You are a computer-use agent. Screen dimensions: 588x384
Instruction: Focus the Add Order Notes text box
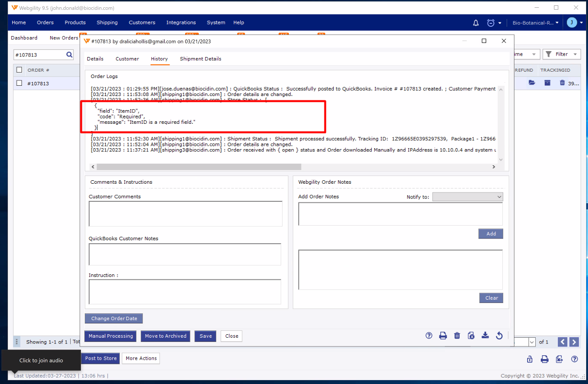(400, 214)
